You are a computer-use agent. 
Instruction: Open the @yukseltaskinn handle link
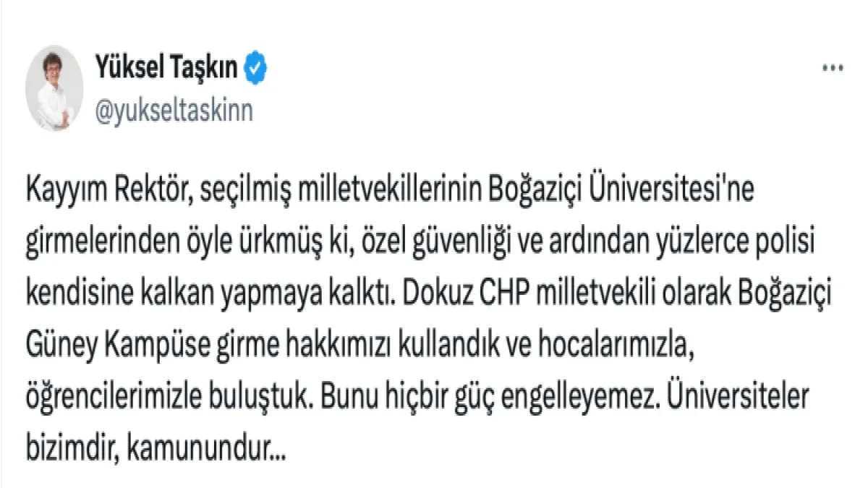click(x=174, y=112)
